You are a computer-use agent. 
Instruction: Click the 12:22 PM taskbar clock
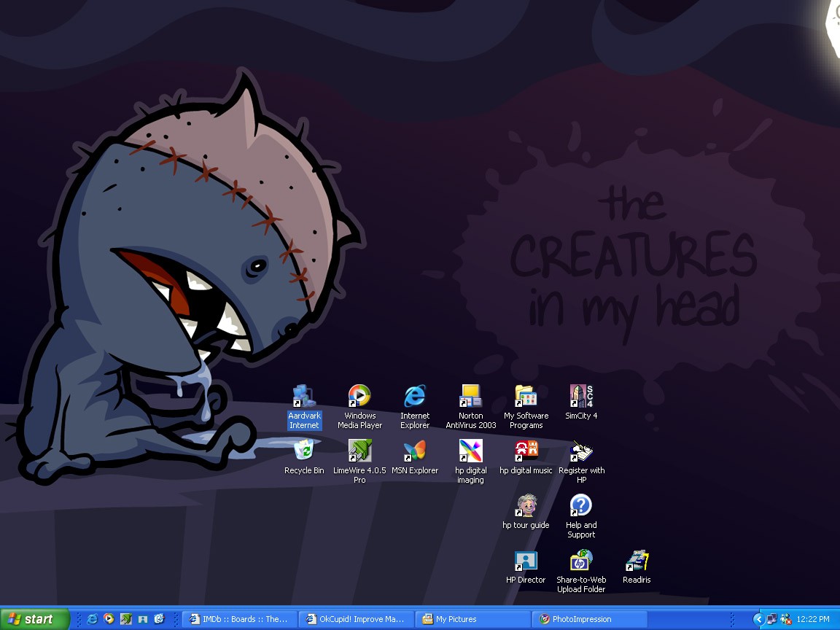point(813,619)
